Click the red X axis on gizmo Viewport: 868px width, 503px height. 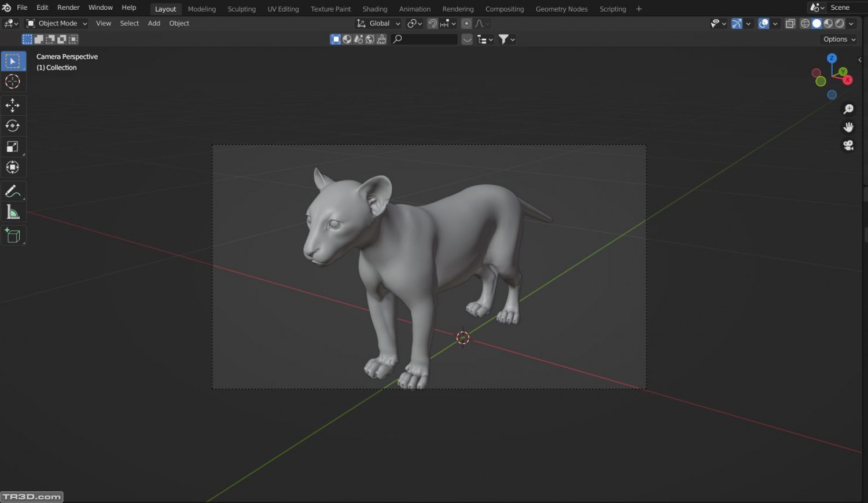tap(848, 80)
